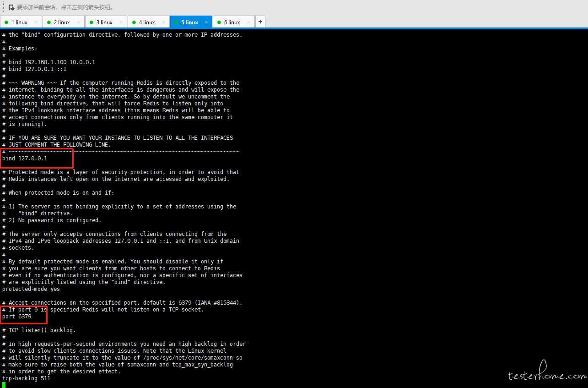Click 'By default protected mode is enabled' line
588x388 pixels.
[113, 262]
